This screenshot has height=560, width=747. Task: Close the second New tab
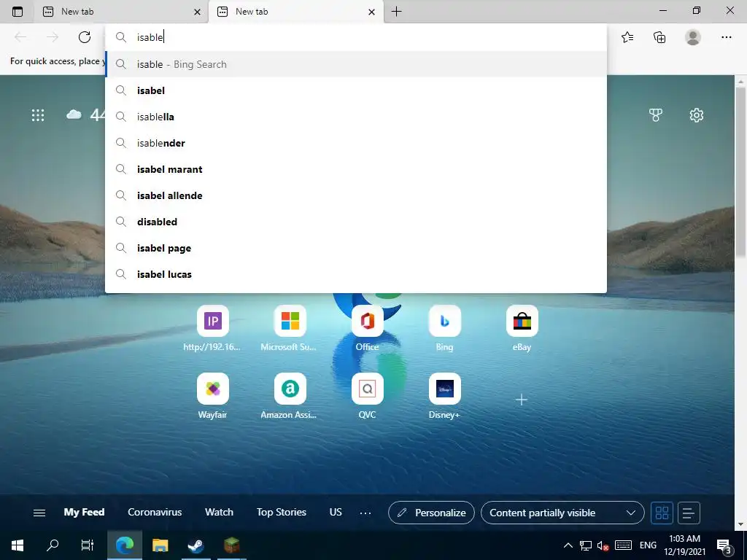pyautogui.click(x=371, y=12)
